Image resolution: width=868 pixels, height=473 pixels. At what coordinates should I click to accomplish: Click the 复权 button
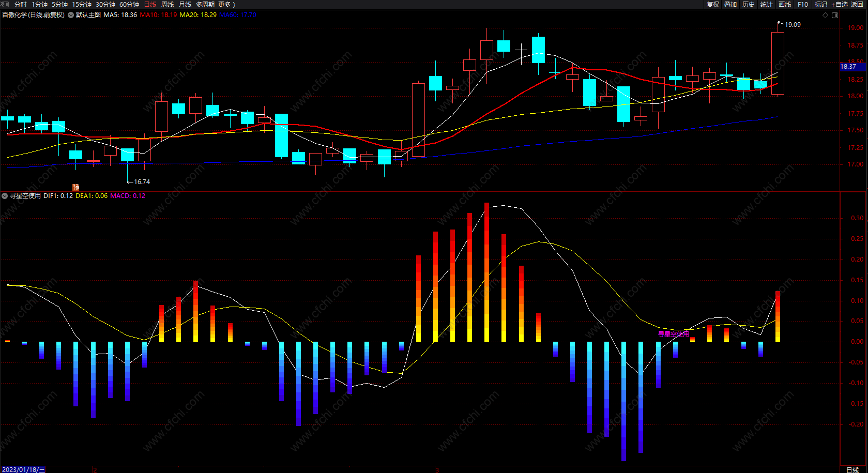713,5
